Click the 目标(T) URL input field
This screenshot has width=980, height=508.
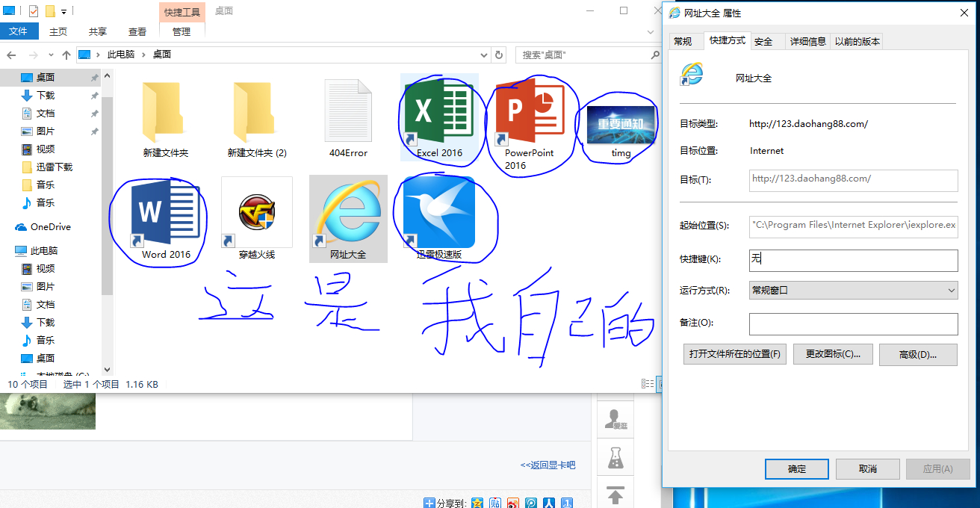[853, 180]
